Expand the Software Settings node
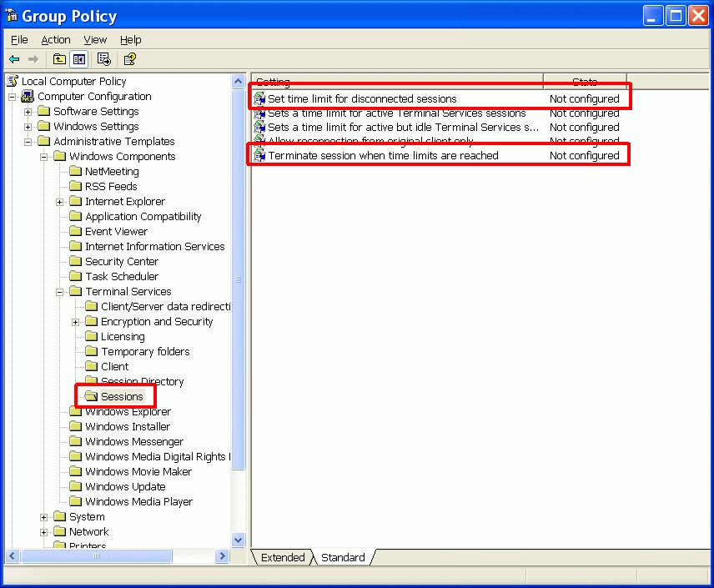 tap(28, 112)
